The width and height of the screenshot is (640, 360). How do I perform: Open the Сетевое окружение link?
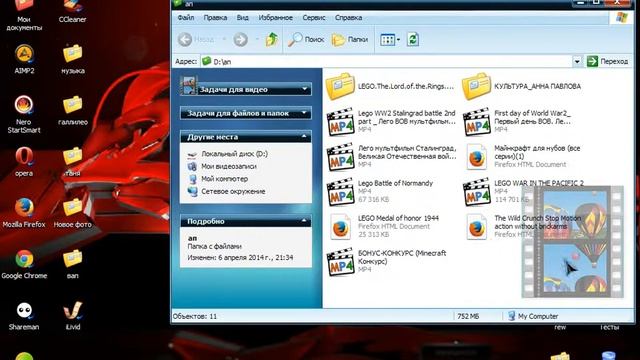tap(233, 191)
